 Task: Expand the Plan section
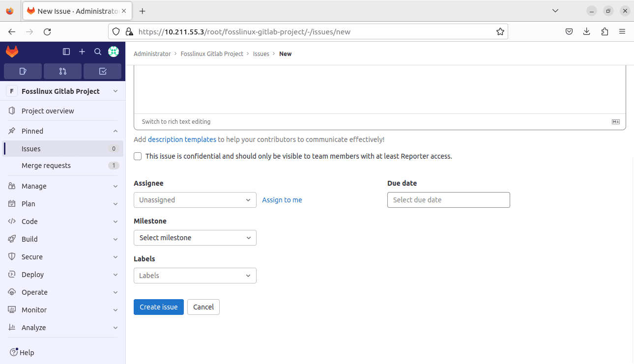(x=115, y=204)
